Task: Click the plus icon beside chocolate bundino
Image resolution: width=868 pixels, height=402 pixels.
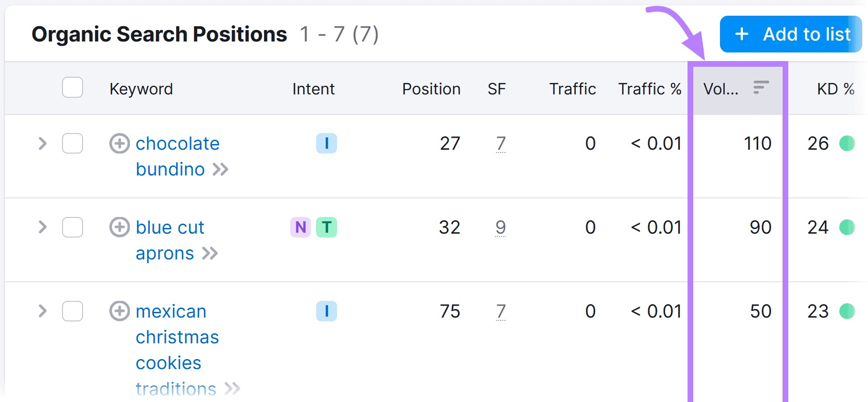Action: pyautogui.click(x=119, y=144)
